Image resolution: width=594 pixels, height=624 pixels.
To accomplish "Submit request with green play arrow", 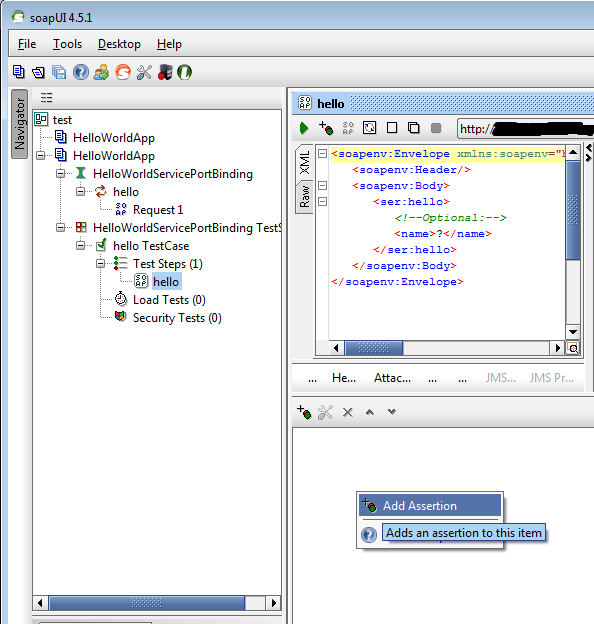I will coord(304,128).
